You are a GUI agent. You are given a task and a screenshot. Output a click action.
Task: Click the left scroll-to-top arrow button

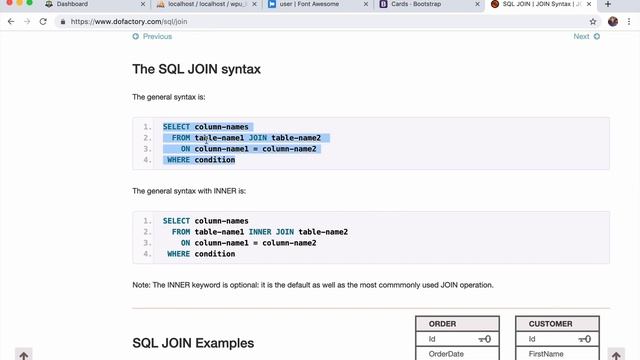click(24, 354)
